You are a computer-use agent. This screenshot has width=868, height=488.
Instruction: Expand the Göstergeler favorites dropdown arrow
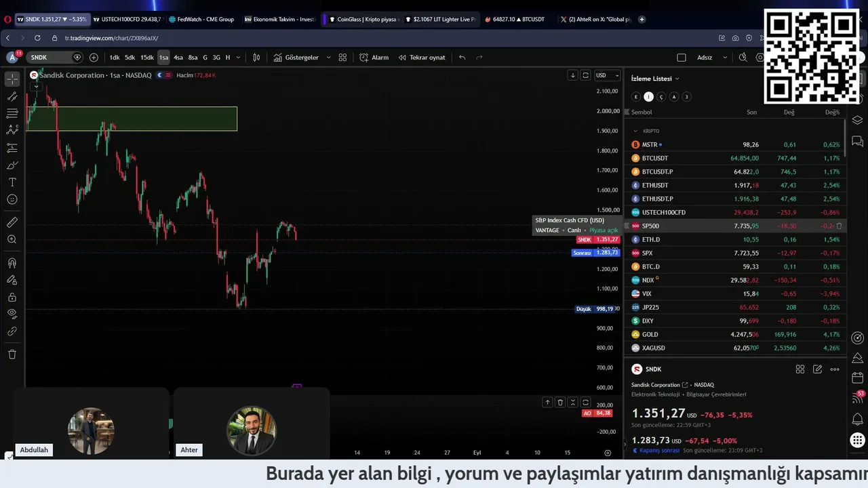coord(327,58)
